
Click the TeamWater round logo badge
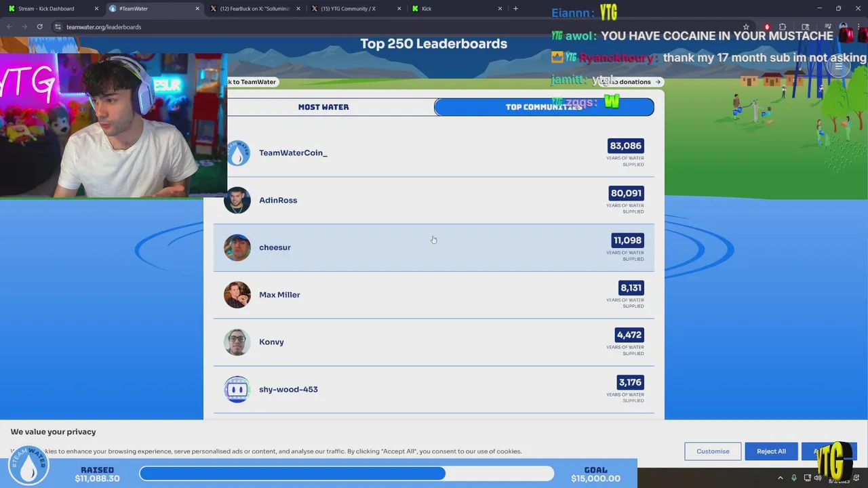pyautogui.click(x=28, y=465)
